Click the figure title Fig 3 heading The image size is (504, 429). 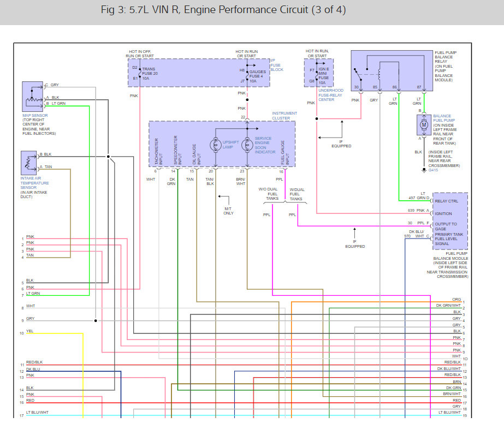[223, 10]
